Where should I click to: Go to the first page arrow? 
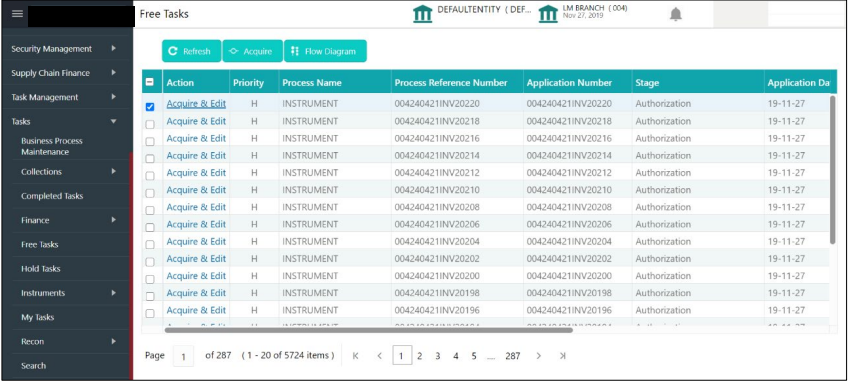pos(356,356)
